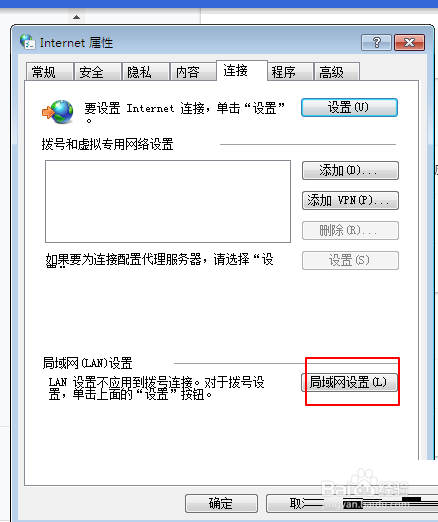Select the 连接 tab
This screenshot has width=438, height=522.
pyautogui.click(x=242, y=70)
